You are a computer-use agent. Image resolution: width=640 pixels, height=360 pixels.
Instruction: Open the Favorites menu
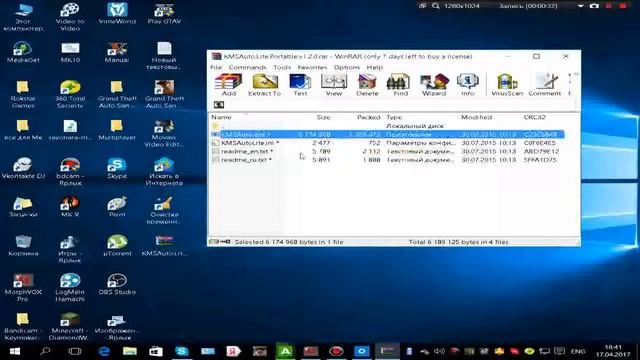(x=312, y=67)
